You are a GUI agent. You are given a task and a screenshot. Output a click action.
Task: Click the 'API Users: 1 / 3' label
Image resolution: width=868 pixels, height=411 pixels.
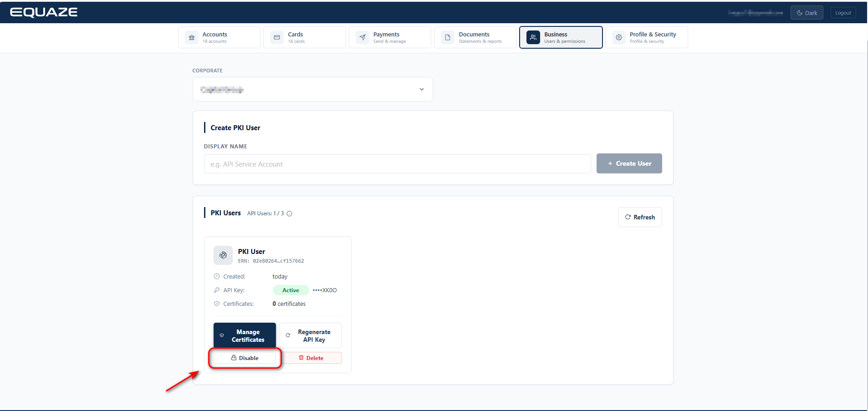click(266, 213)
